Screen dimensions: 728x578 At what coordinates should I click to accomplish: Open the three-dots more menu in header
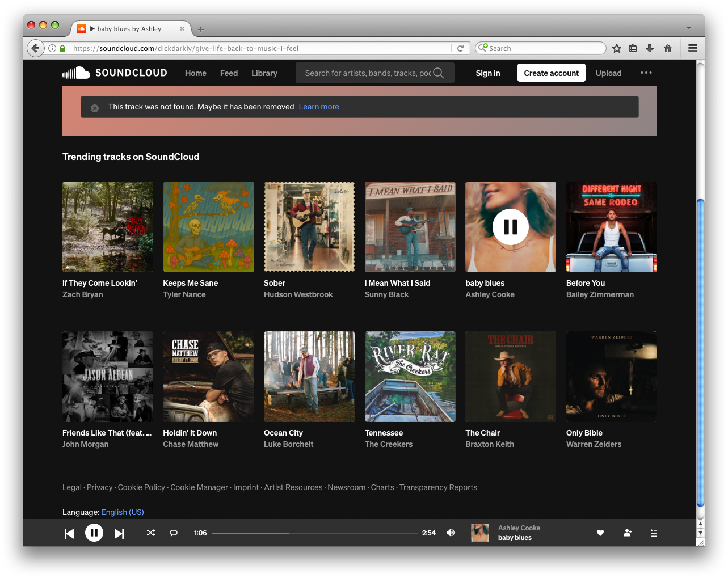[x=646, y=73]
